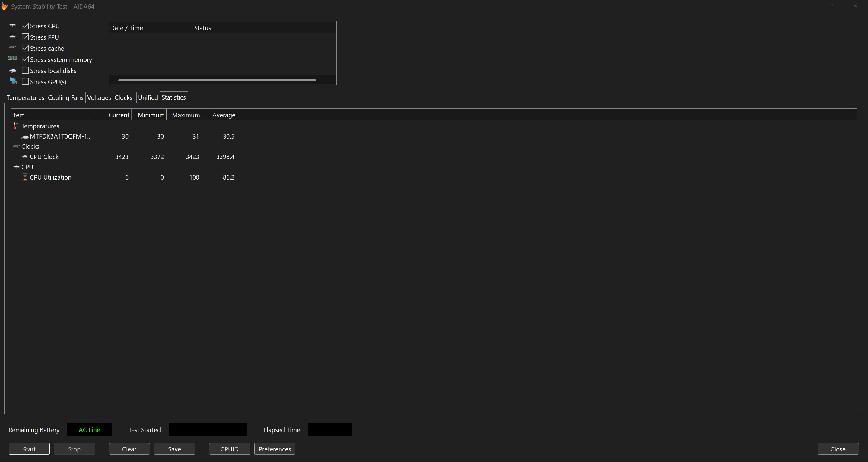Enable the Stress GPU(s) checkbox

pyautogui.click(x=25, y=81)
